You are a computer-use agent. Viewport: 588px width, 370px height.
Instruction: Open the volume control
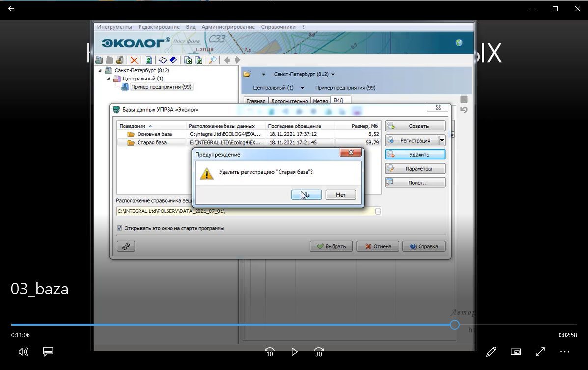tap(23, 352)
